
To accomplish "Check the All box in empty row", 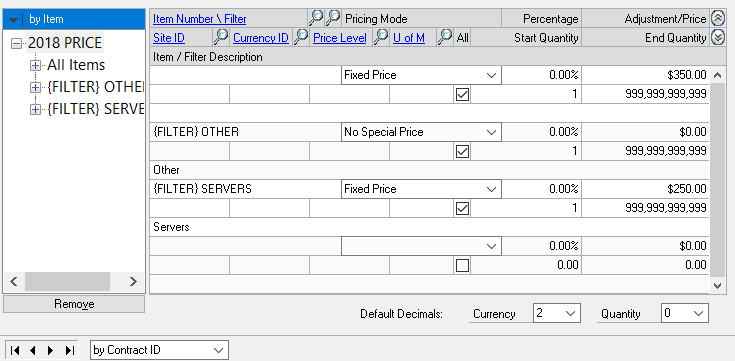I will 462,265.
